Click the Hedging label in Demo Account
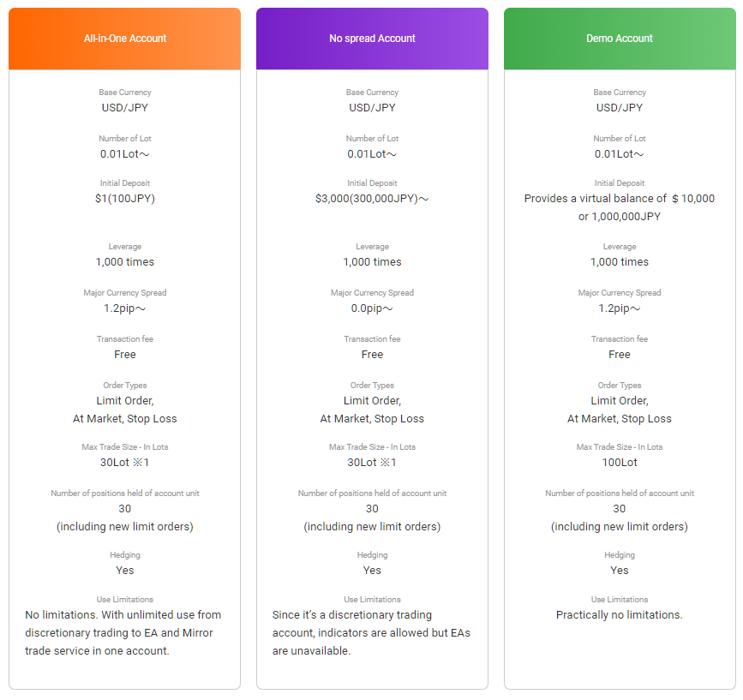This screenshot has width=743, height=700. point(620,554)
